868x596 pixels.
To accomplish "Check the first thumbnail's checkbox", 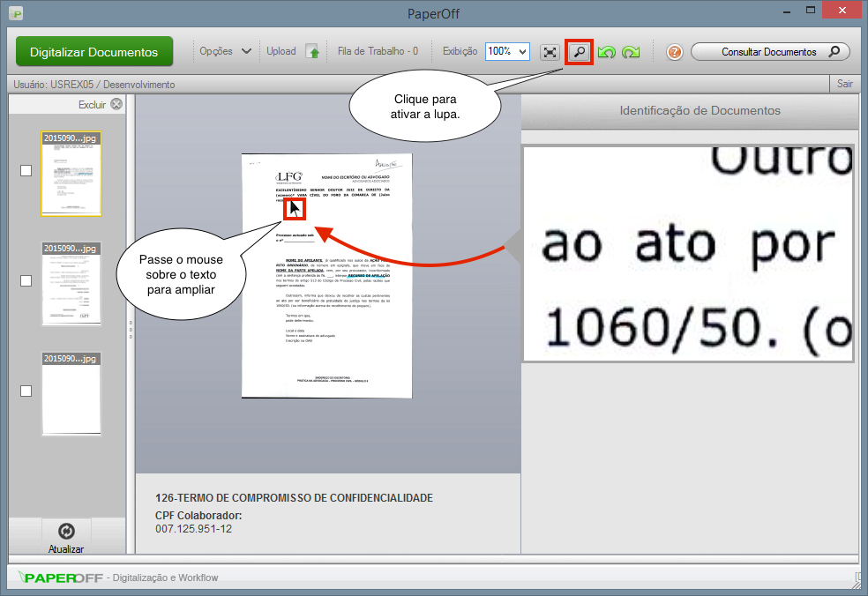I will tap(26, 170).
